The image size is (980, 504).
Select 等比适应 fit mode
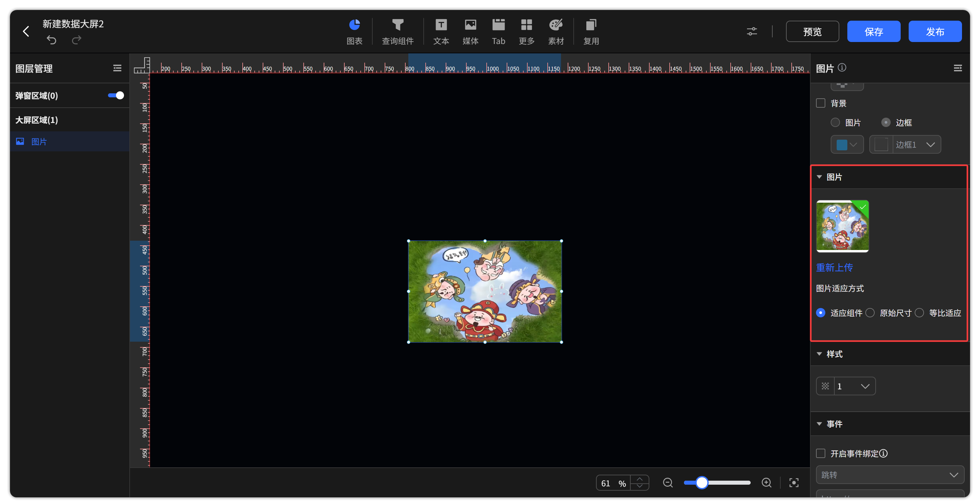point(919,313)
